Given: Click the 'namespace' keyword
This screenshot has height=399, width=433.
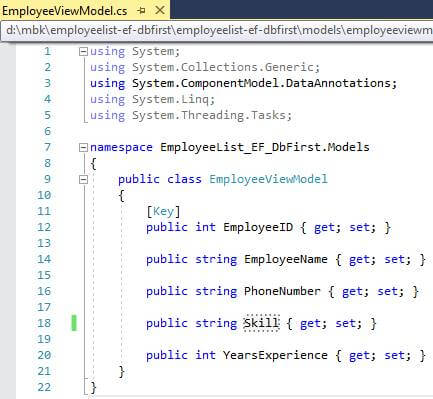Looking at the screenshot, I should coord(121,147).
